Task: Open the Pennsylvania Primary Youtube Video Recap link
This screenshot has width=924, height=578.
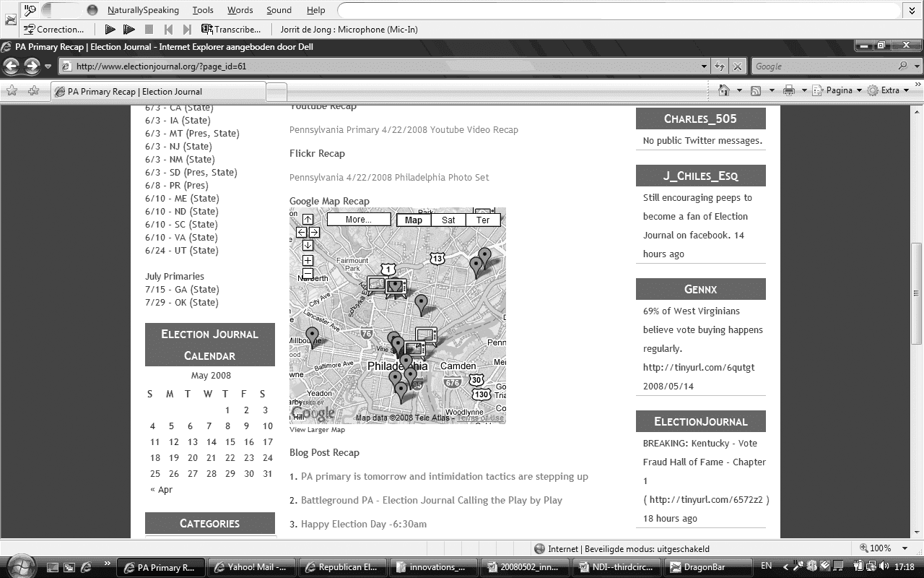Action: point(404,130)
